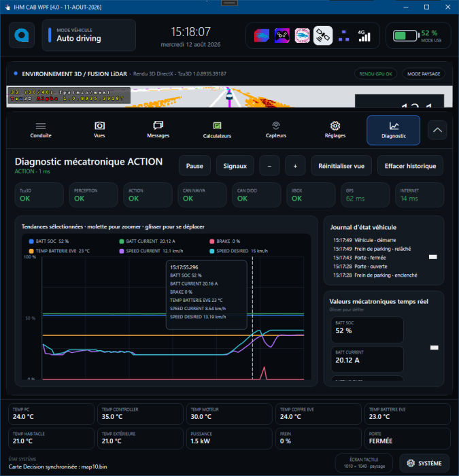Click the real-time values scrollbar thumb
The height and width of the screenshot is (476, 459).
tap(434, 347)
